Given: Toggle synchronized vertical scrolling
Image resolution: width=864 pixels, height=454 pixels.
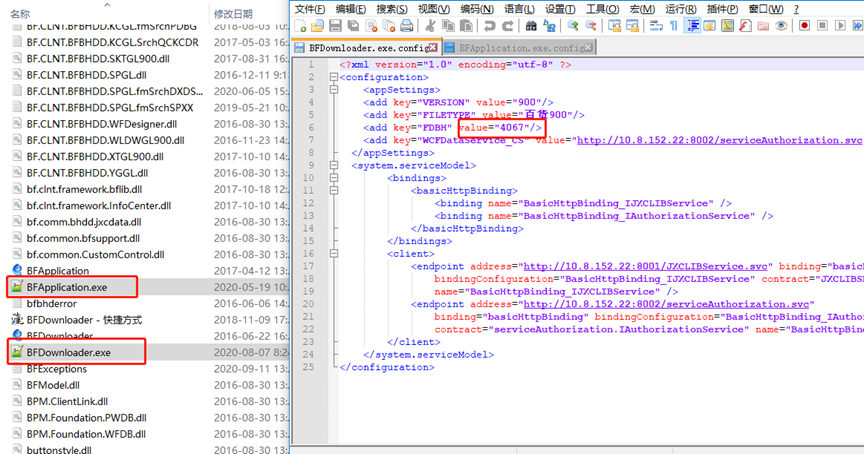Looking at the screenshot, I should [x=614, y=25].
